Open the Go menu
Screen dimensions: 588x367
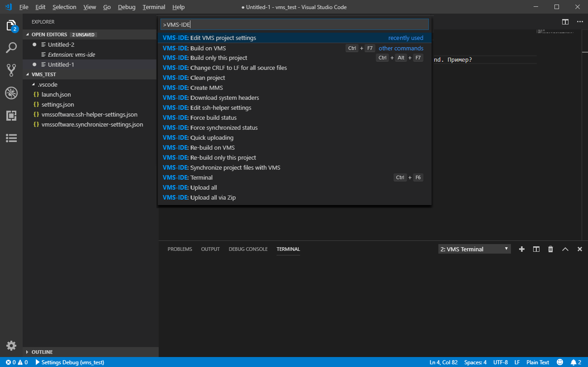click(x=107, y=7)
